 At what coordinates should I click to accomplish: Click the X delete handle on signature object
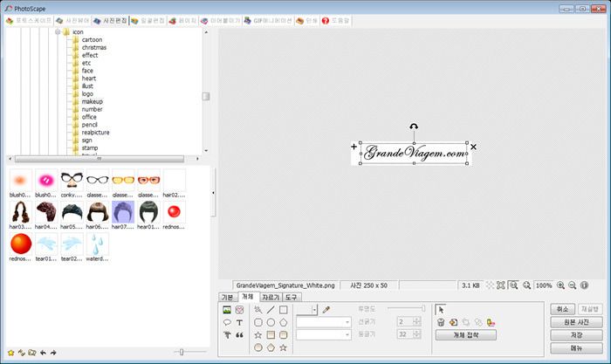pyautogui.click(x=473, y=147)
